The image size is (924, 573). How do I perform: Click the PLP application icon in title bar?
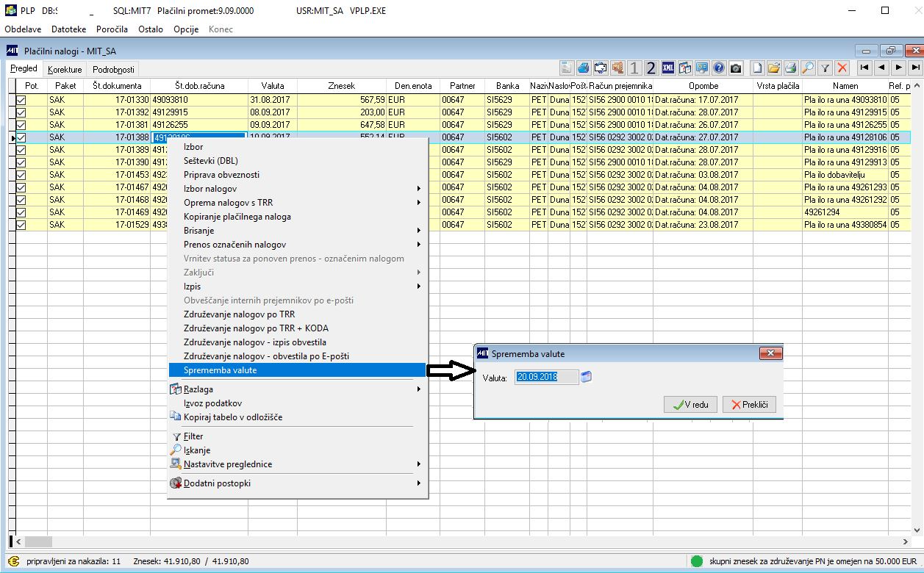click(x=10, y=11)
